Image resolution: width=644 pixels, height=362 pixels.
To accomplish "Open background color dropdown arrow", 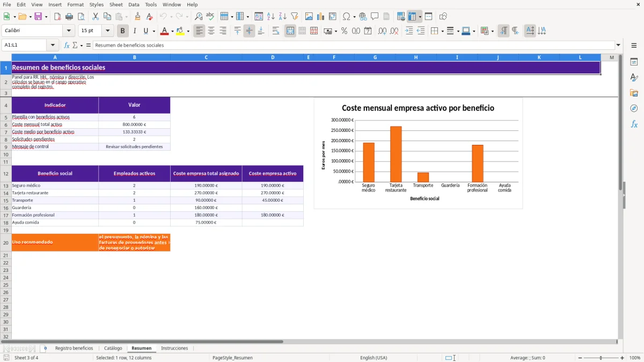I will tap(188, 31).
